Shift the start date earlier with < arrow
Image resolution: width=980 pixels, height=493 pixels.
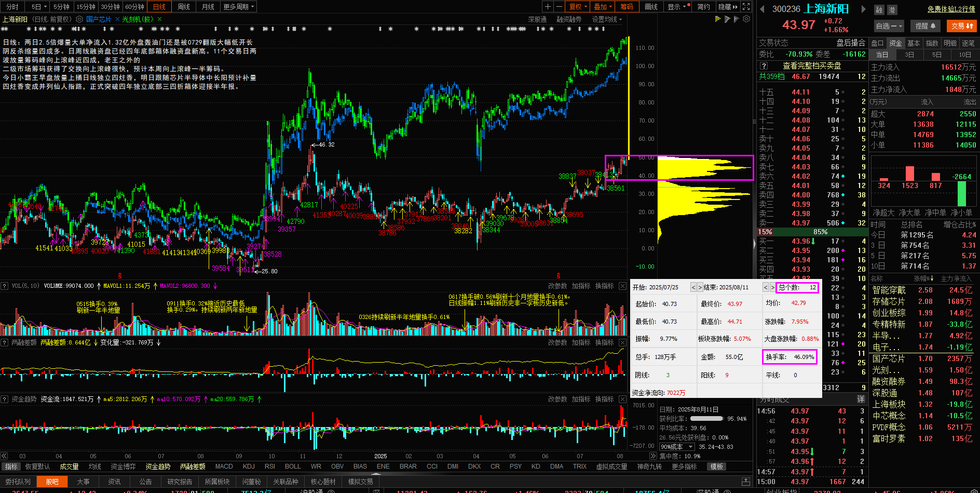[x=693, y=287]
